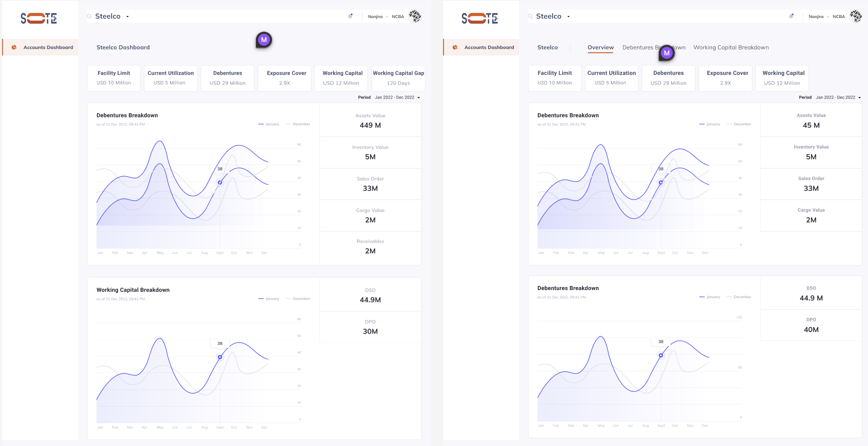The image size is (868, 446).
Task: Select Accounts Dashboard in the left screen sidebar
Action: click(40, 47)
